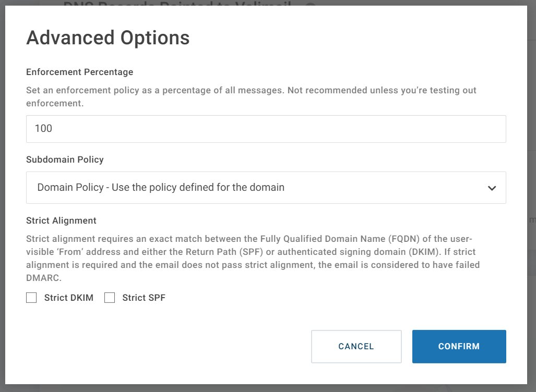Screen dimensions: 536x392
Task: Enable the Strict SPF checkbox
Action: [110, 298]
